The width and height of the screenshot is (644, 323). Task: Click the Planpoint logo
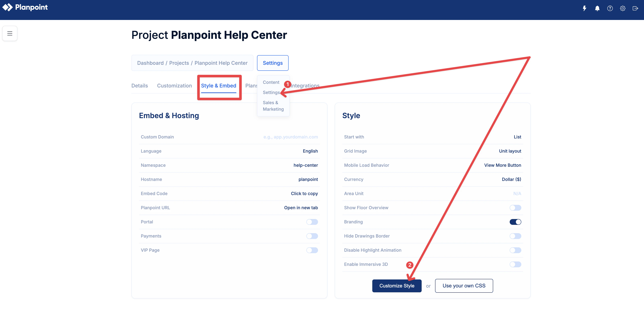click(x=25, y=7)
